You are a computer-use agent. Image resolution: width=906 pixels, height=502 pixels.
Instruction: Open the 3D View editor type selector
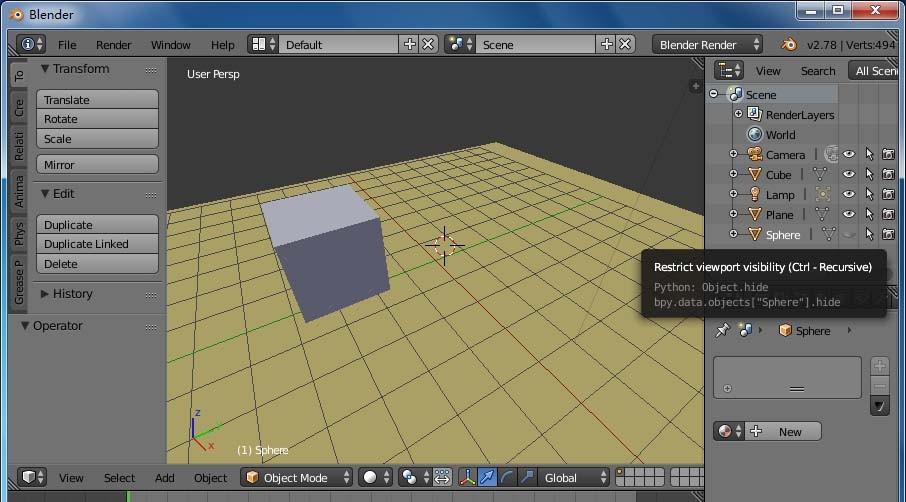31,477
